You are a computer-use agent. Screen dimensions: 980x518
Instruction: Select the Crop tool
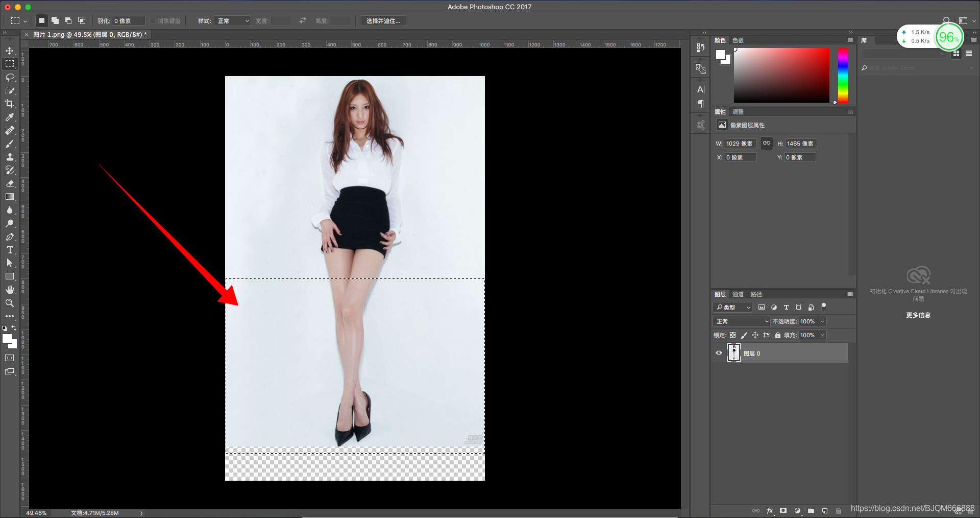[x=10, y=104]
